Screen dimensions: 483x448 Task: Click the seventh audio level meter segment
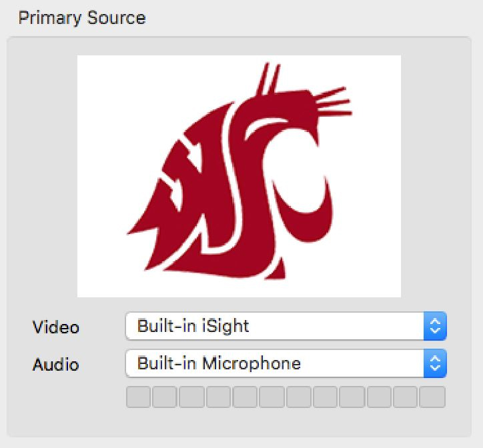pos(298,397)
